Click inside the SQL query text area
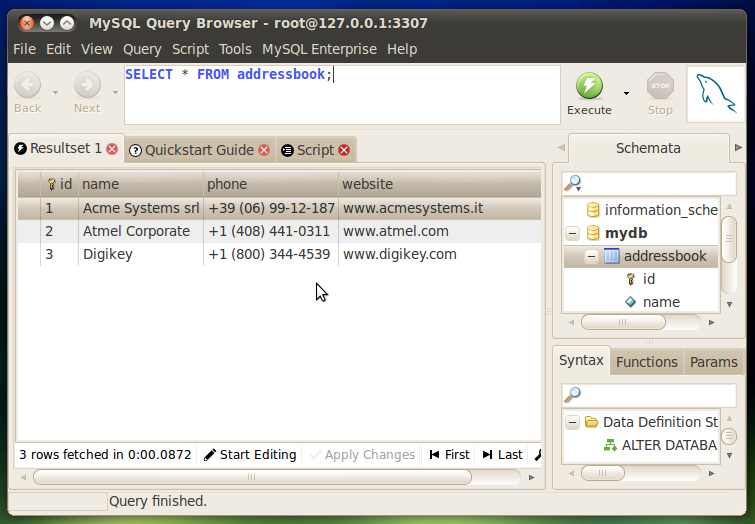Image resolution: width=755 pixels, height=524 pixels. [342, 95]
